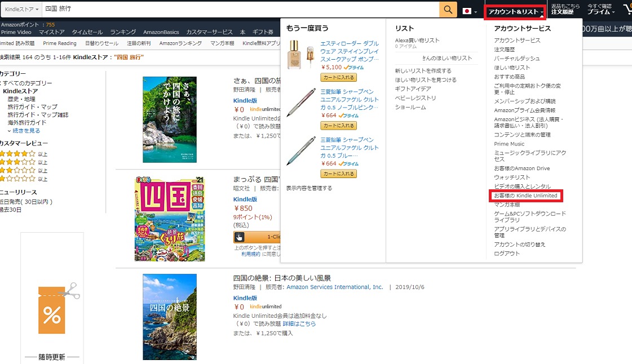Viewport: 632px width, 364px height.
Task: Select the 注目の新刊 sub-navigation tab
Action: click(x=139, y=43)
